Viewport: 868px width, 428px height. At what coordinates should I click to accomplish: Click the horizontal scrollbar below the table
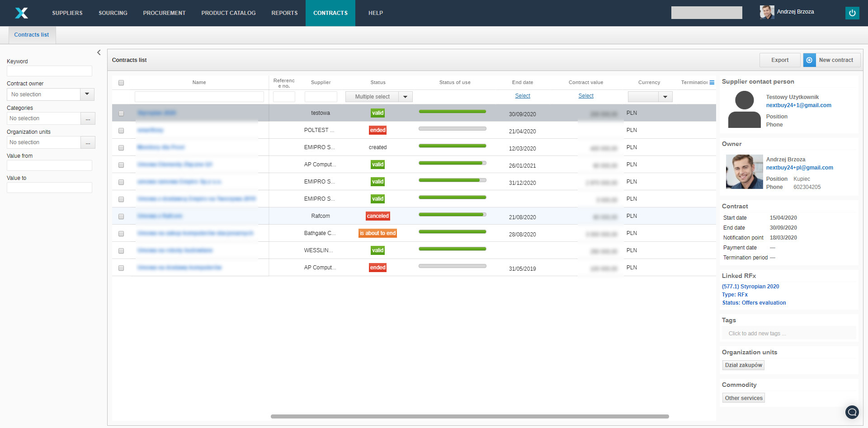[470, 416]
